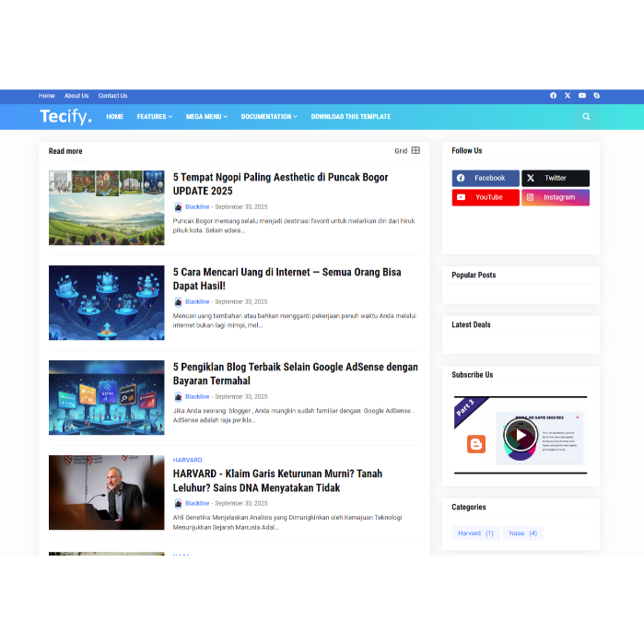Click the Latest Deals heading
Image resolution: width=644 pixels, height=644 pixels.
(471, 325)
